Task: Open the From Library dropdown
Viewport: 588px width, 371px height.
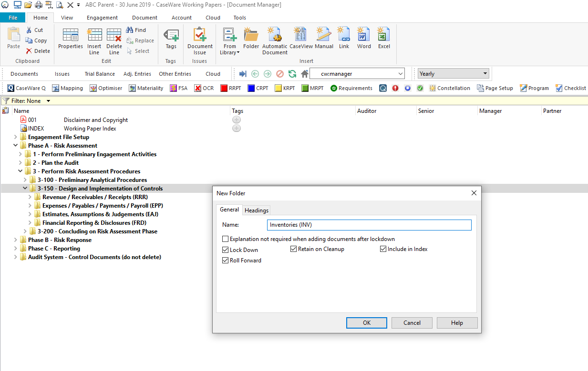Action: (230, 41)
